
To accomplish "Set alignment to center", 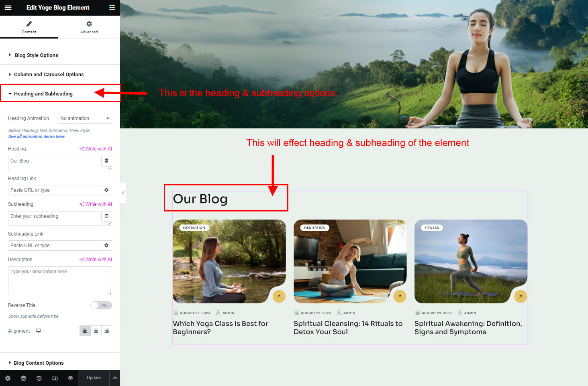I will click(96, 331).
